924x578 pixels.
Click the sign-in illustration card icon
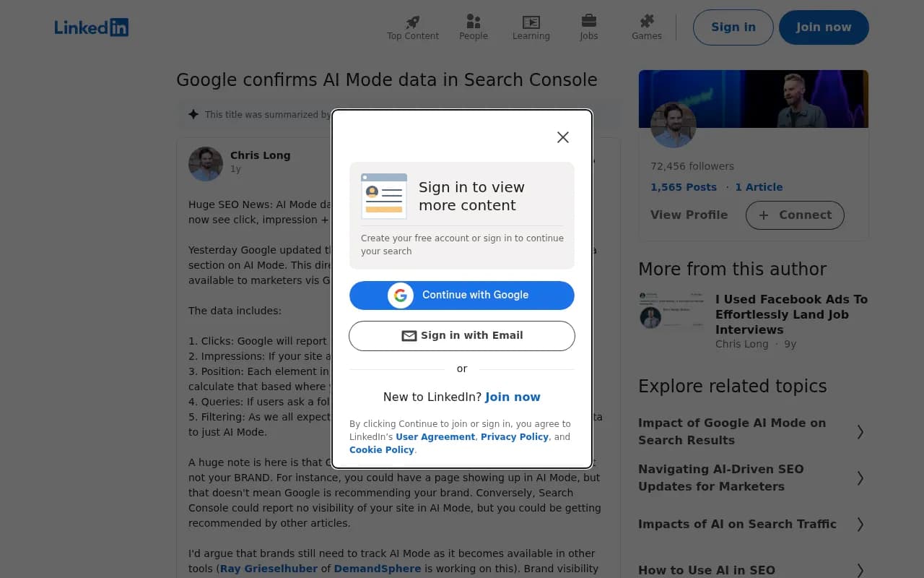[384, 197]
